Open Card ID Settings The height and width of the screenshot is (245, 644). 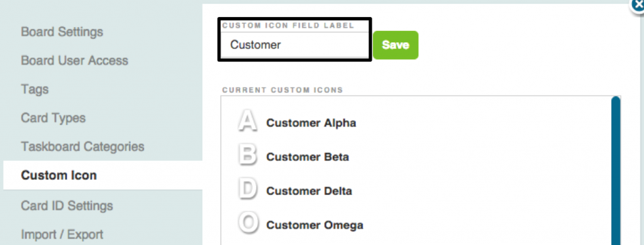[67, 205]
